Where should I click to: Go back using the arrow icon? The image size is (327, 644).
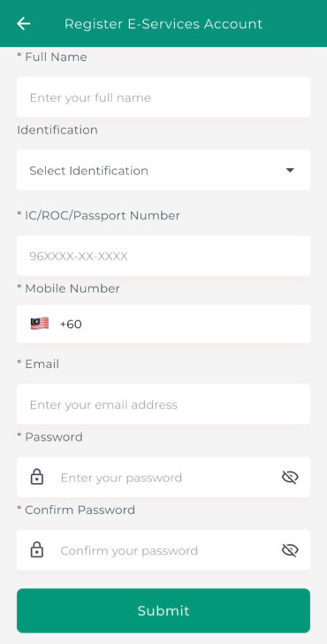click(23, 24)
